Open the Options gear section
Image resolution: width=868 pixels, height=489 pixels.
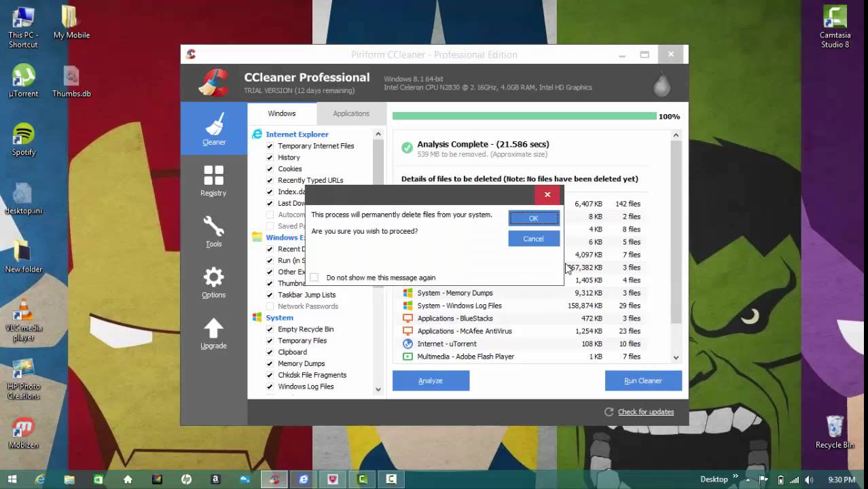pyautogui.click(x=213, y=282)
